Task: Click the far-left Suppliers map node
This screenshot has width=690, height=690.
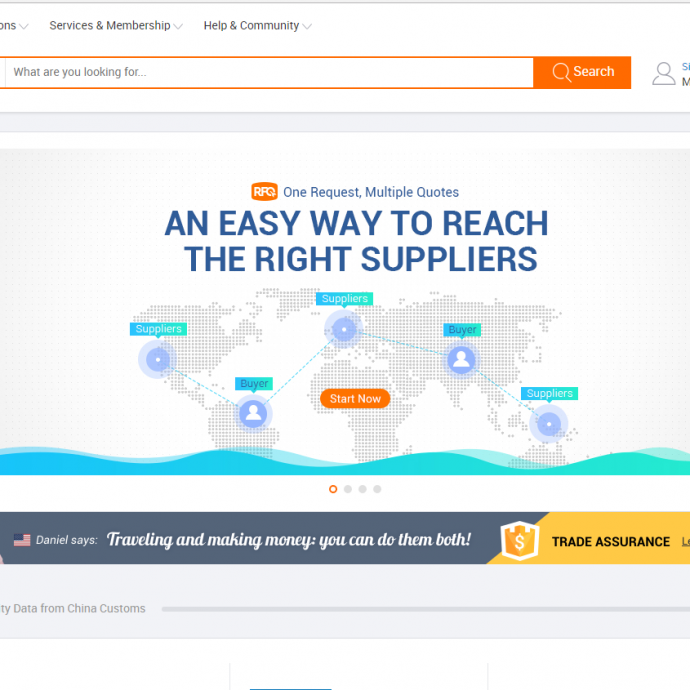Action: (158, 360)
